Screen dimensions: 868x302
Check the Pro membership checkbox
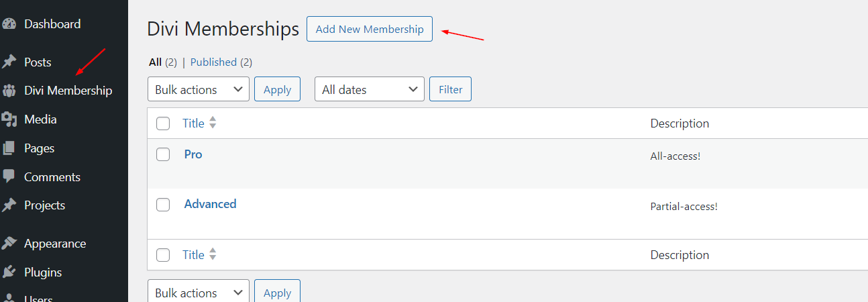163,154
